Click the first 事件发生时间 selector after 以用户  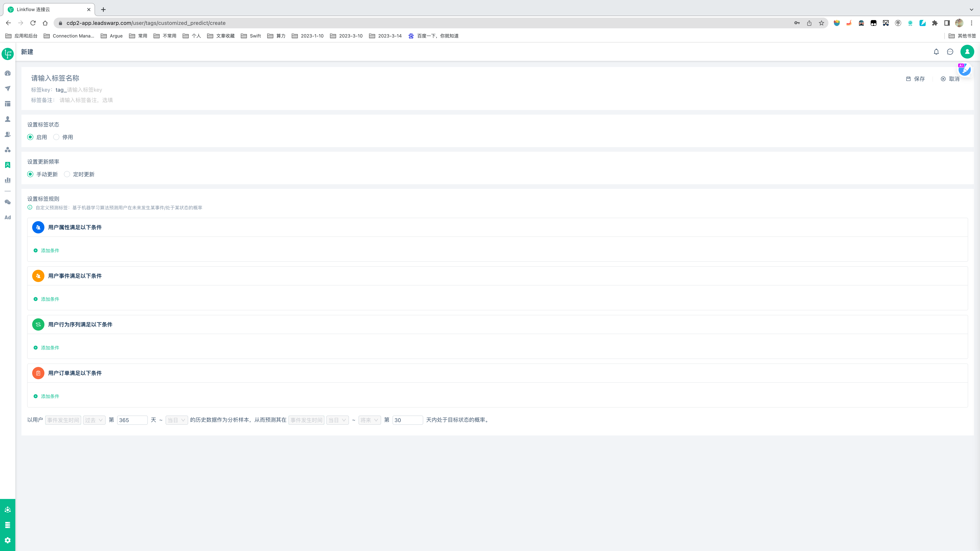point(63,420)
